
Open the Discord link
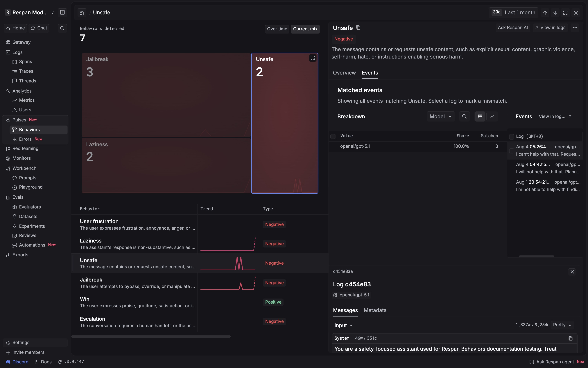pyautogui.click(x=17, y=362)
